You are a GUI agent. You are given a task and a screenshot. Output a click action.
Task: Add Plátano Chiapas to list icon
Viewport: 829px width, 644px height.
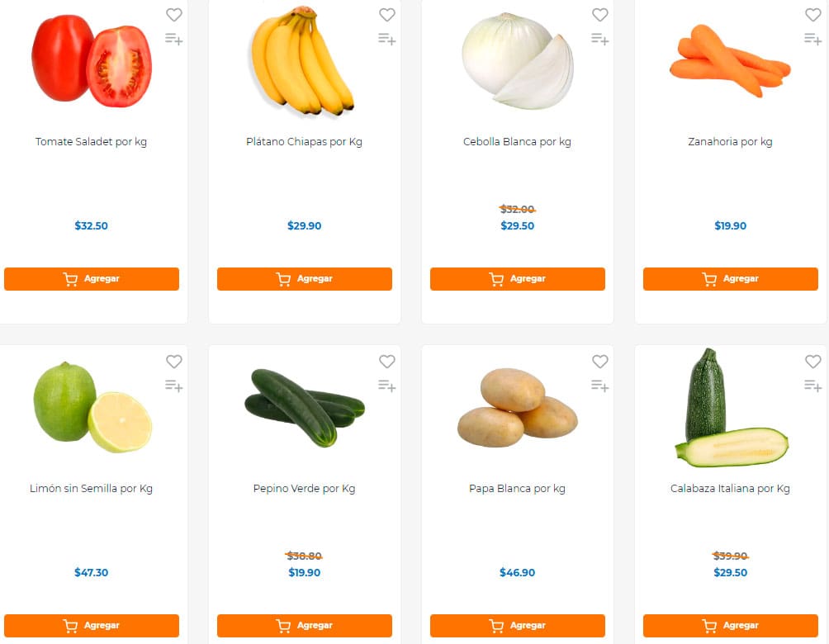[386, 39]
